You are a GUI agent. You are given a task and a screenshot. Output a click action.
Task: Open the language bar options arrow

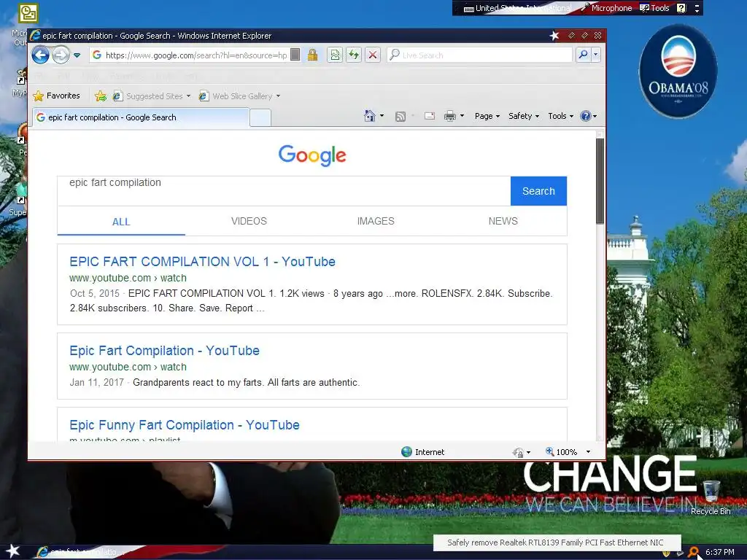[x=697, y=8]
